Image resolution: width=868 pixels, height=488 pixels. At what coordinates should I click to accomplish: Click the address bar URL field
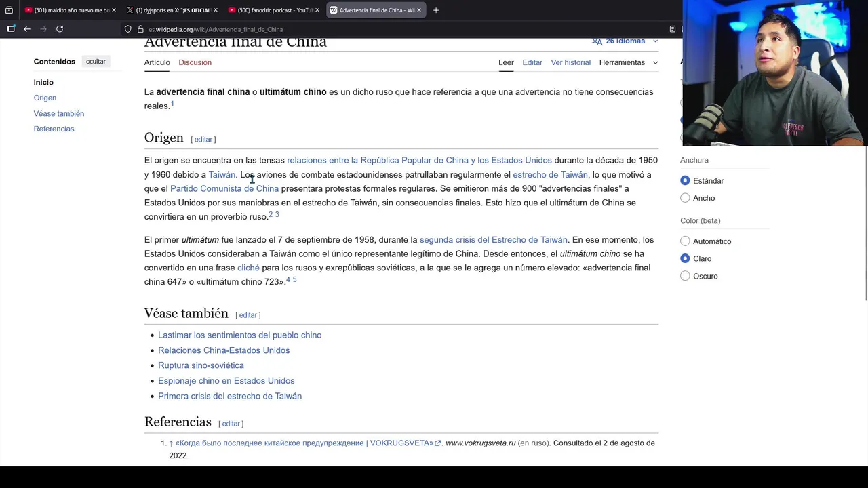[400, 29]
